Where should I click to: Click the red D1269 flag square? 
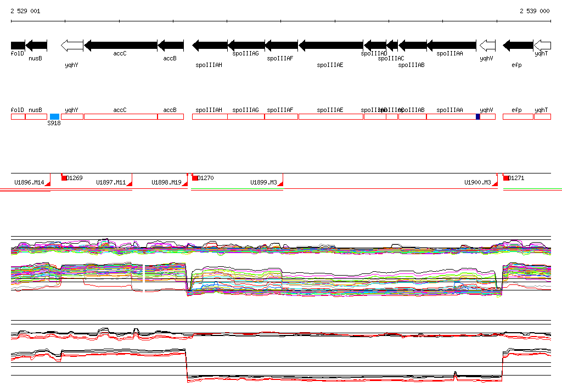coord(64,178)
